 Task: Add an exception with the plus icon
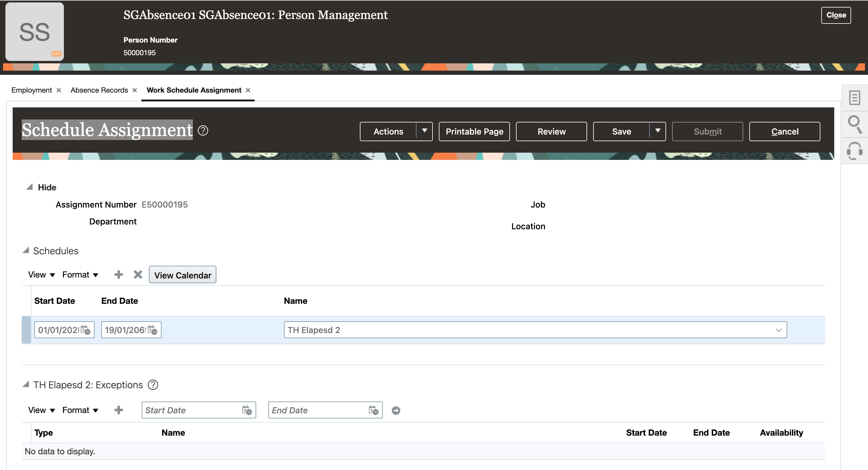pyautogui.click(x=118, y=410)
